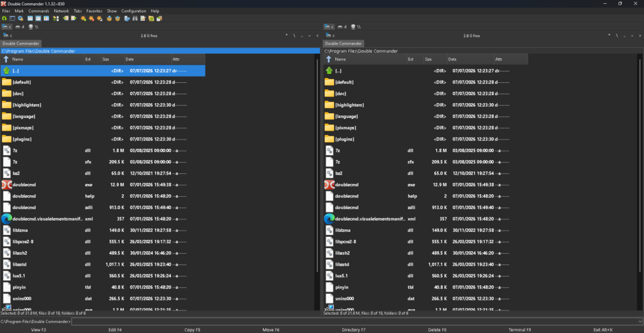Open the Tabs menu
The width and height of the screenshot is (644, 333).
click(x=77, y=11)
